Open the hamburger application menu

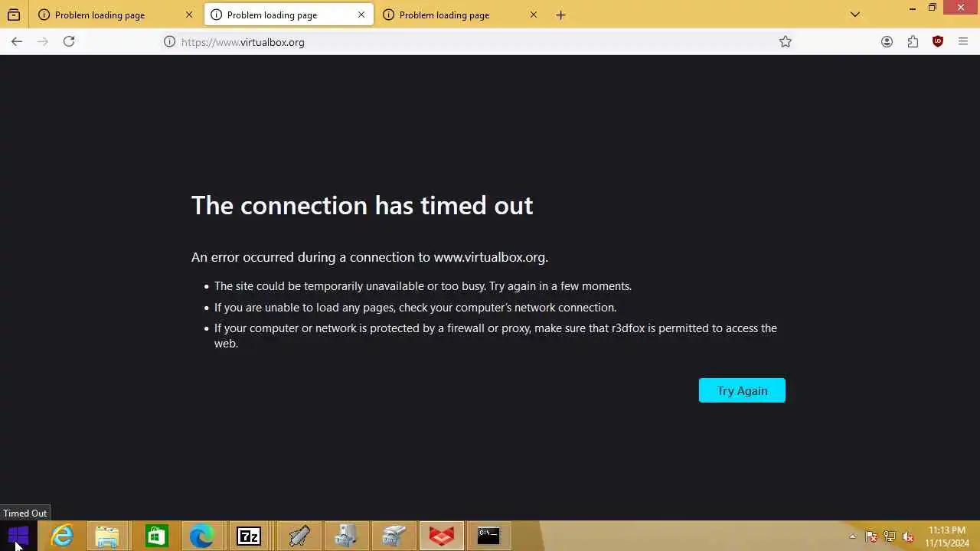click(963, 42)
